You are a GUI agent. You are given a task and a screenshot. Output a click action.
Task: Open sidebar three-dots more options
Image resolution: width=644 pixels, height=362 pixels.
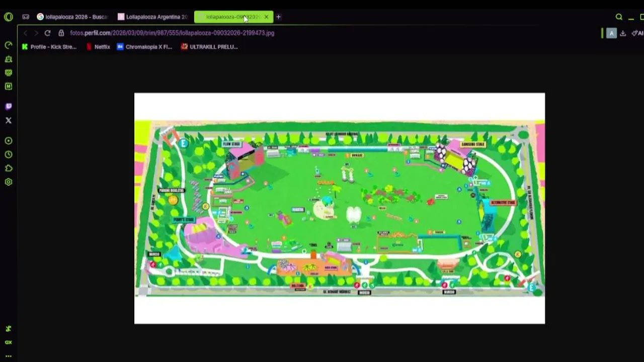click(x=9, y=356)
